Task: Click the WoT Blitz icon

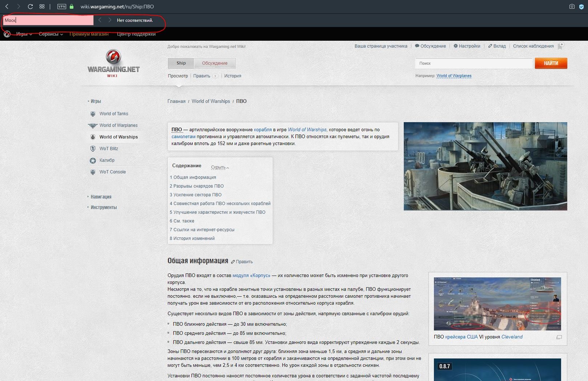Action: pos(93,149)
